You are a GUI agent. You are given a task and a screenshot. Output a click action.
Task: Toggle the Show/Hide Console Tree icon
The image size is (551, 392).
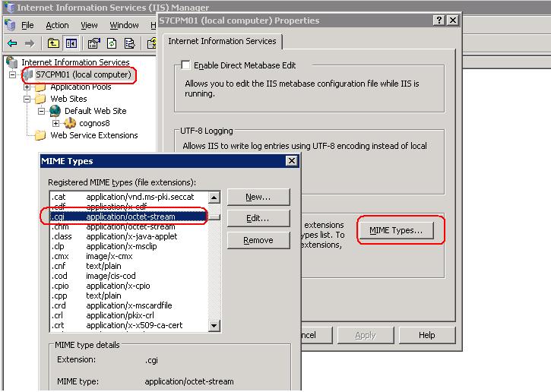click(71, 43)
